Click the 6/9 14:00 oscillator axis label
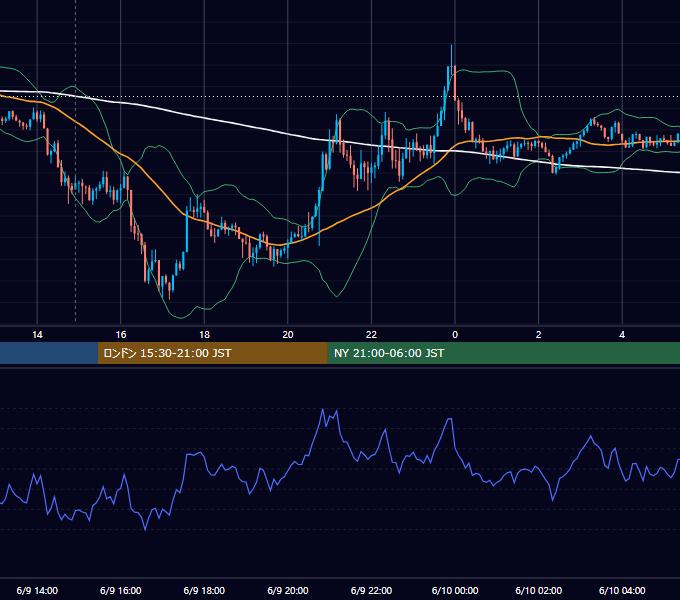Screen dimensions: 680x600 coord(37,590)
